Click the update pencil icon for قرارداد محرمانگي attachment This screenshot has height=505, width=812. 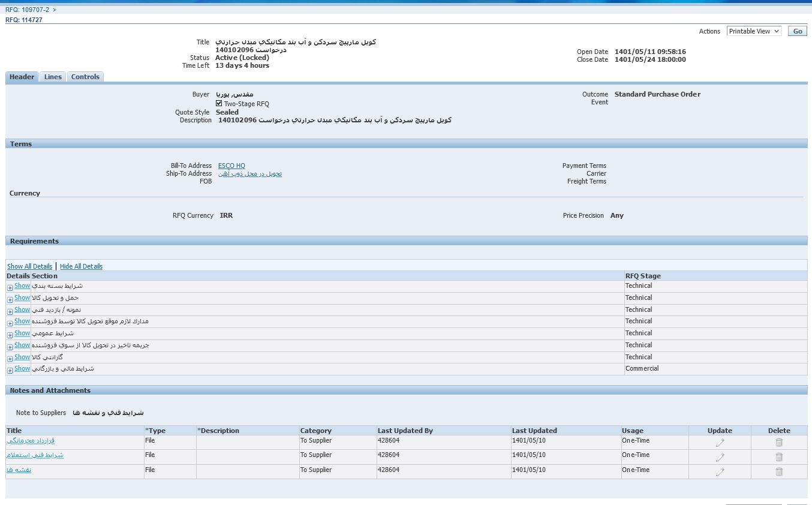click(720, 443)
